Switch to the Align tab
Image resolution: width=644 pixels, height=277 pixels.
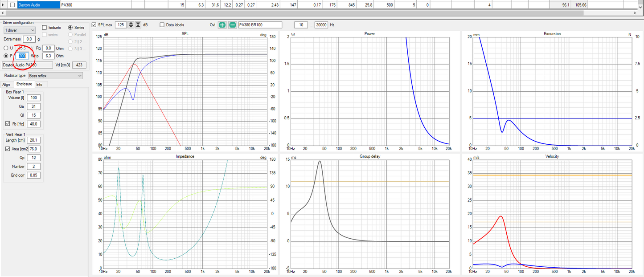[x=6, y=84]
